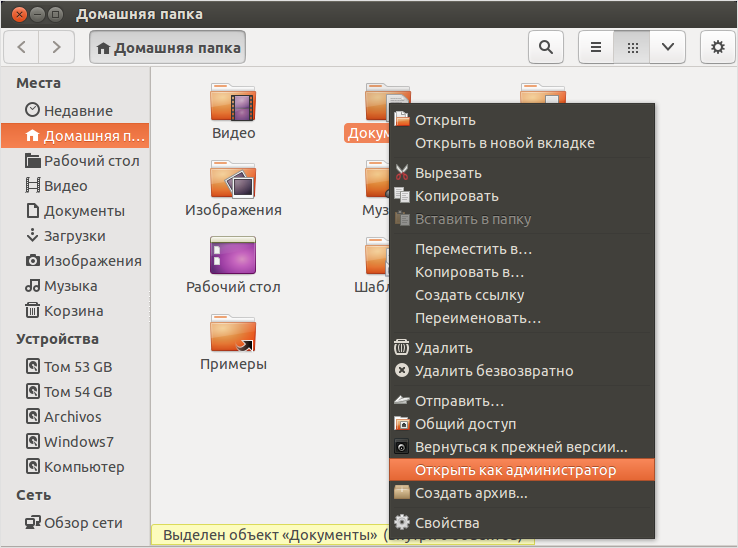Select the Том 54 GB device
The width and height of the screenshot is (738, 548).
tap(75, 392)
